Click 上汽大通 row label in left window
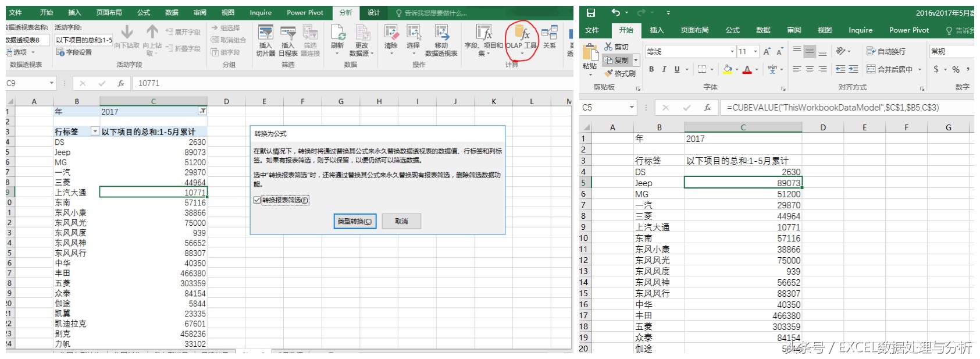The height and width of the screenshot is (359, 980). 70,192
